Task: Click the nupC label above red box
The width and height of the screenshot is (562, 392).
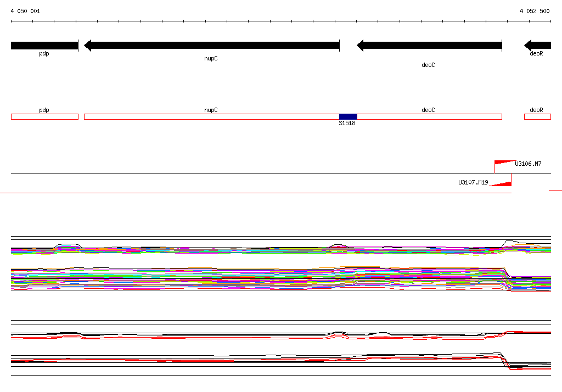Action: 211,110
